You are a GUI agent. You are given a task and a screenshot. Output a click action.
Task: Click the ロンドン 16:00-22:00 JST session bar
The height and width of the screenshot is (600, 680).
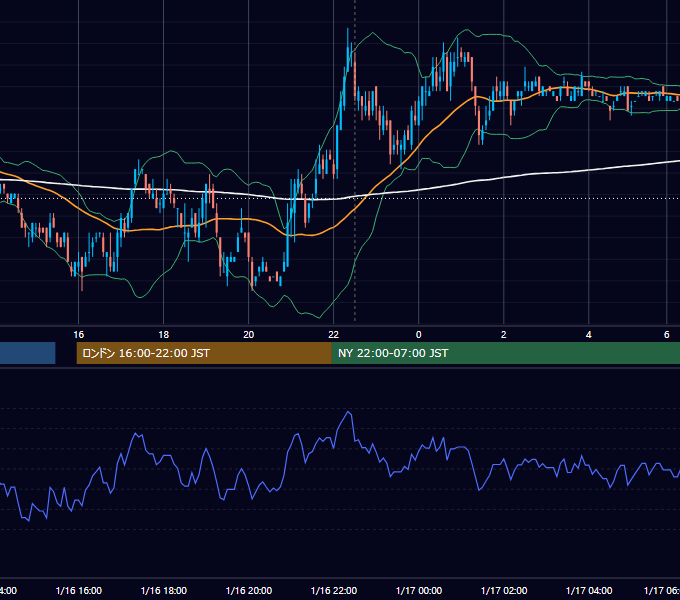coord(204,353)
